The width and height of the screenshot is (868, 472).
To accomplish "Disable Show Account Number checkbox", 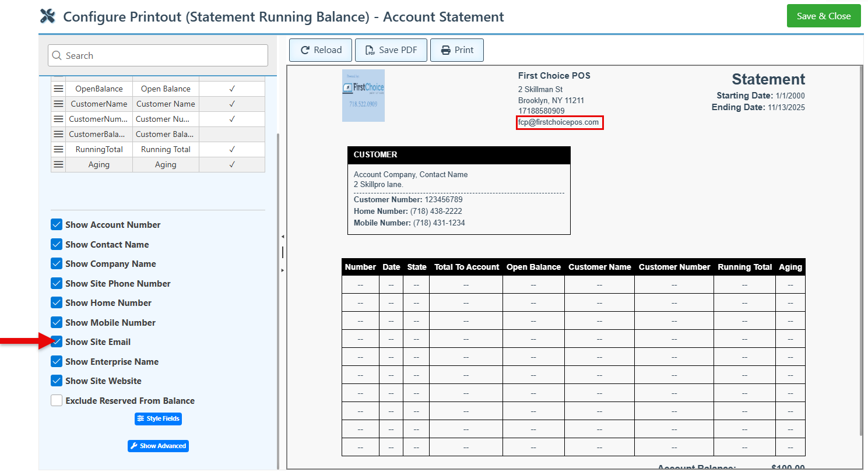I will coord(57,225).
